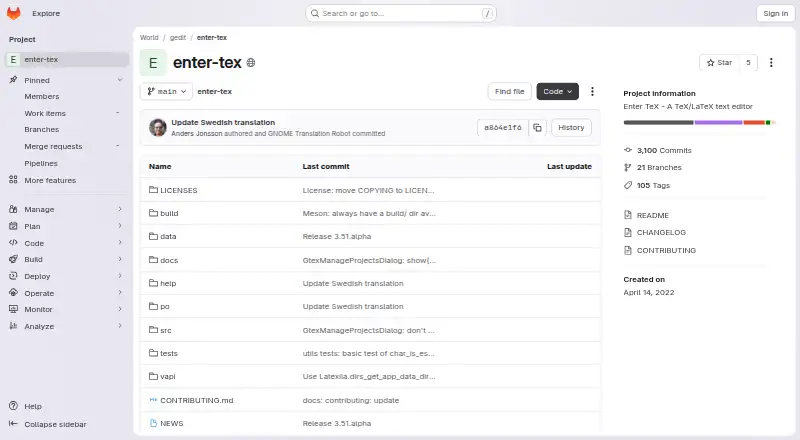Open project actions kebab menu beside Star

(x=771, y=62)
